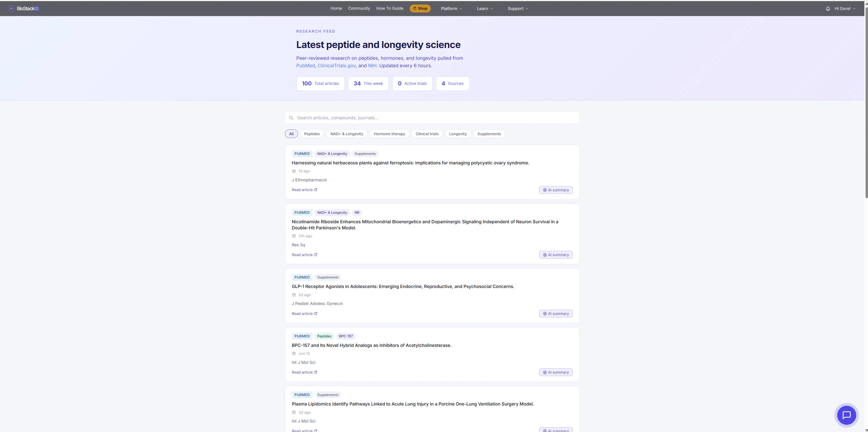Expand the Support menu

518,9
